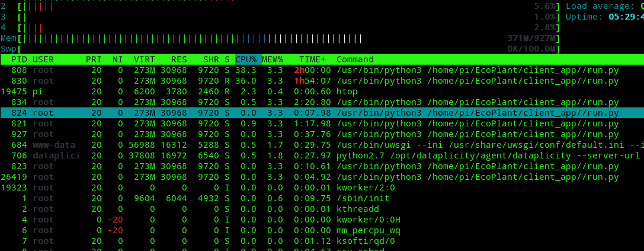Select the kworker/2:0 process row

[322, 188]
